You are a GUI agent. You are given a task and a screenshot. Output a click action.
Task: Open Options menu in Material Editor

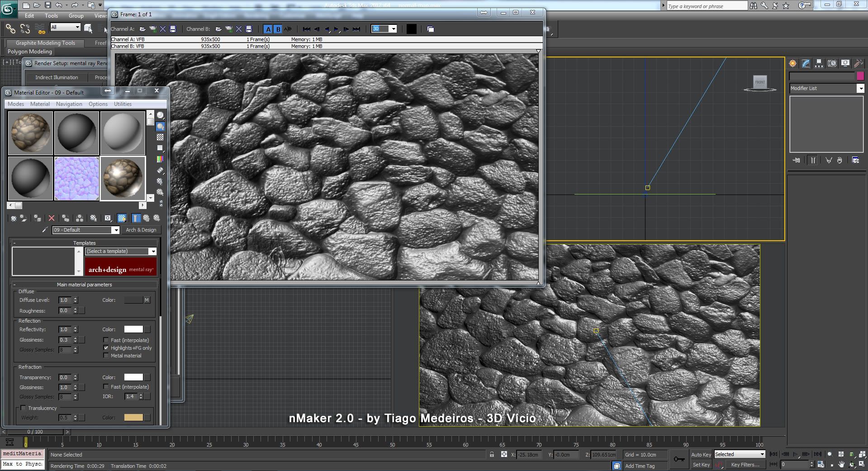98,104
